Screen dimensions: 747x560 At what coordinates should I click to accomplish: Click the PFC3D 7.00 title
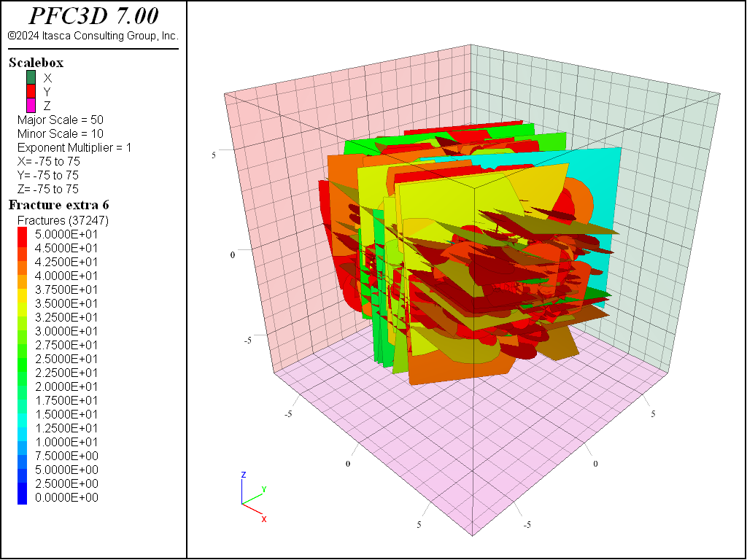coord(93,16)
